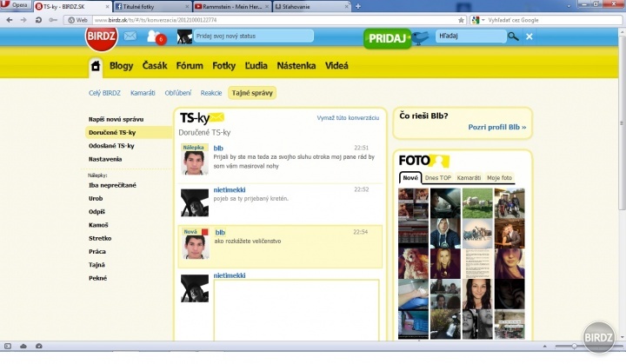Viewport: 626px width, 364px height.
Task: Select the Tajné správy tab
Action: tap(252, 93)
